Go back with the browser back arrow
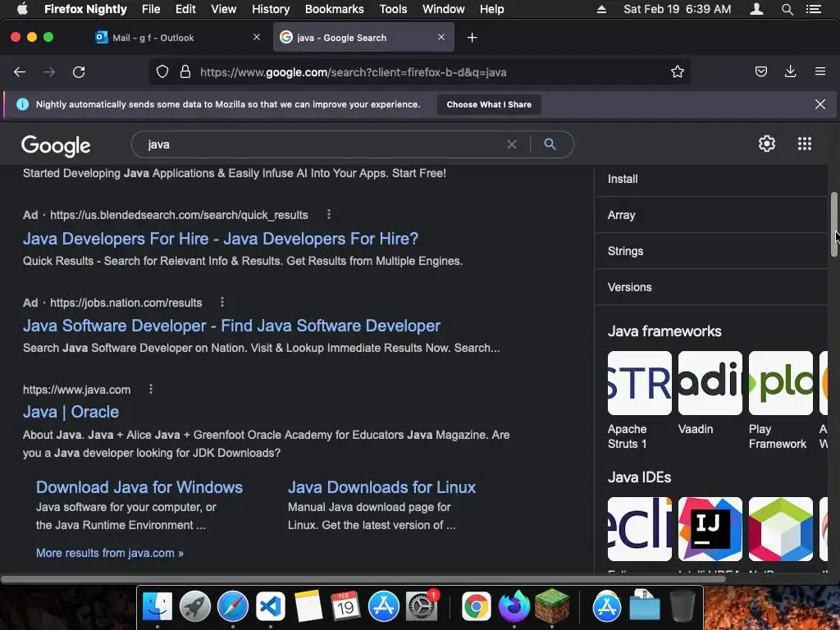840x630 pixels. point(20,72)
